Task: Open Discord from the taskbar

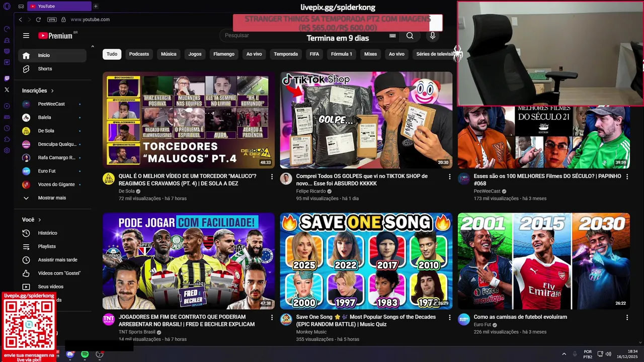Action: 70,354
